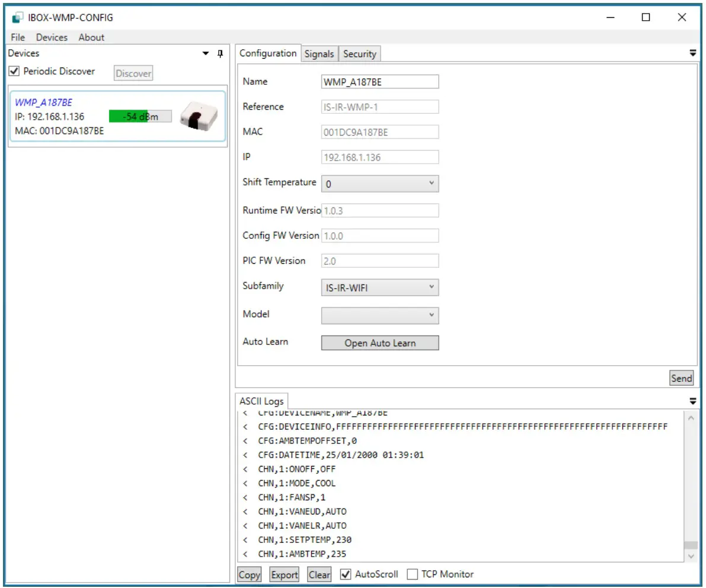Pin the Devices panel
Viewport: 706px width, 588px height.
(x=220, y=53)
